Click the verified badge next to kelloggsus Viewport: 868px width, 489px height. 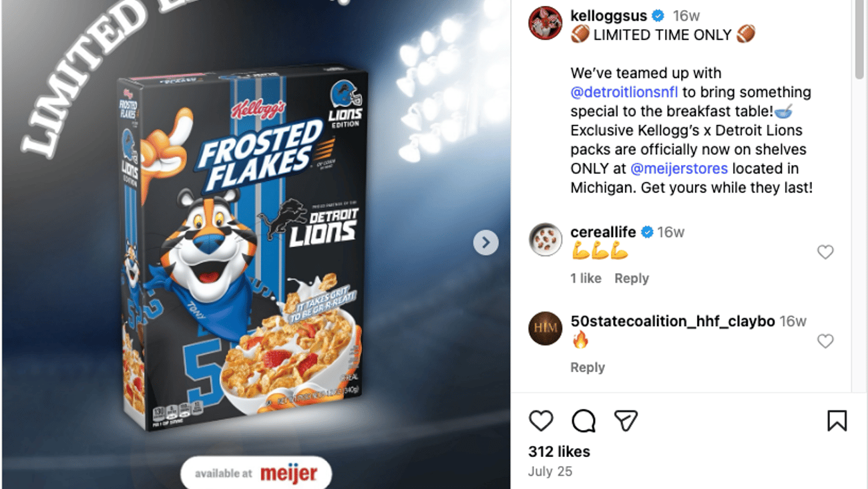point(658,15)
